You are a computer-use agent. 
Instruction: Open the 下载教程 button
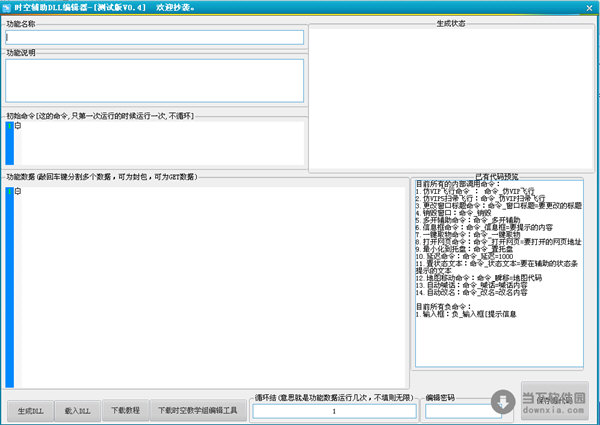tap(125, 410)
